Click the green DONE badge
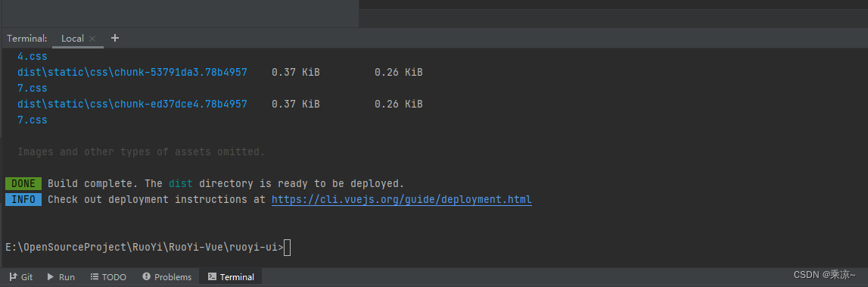 (23, 183)
